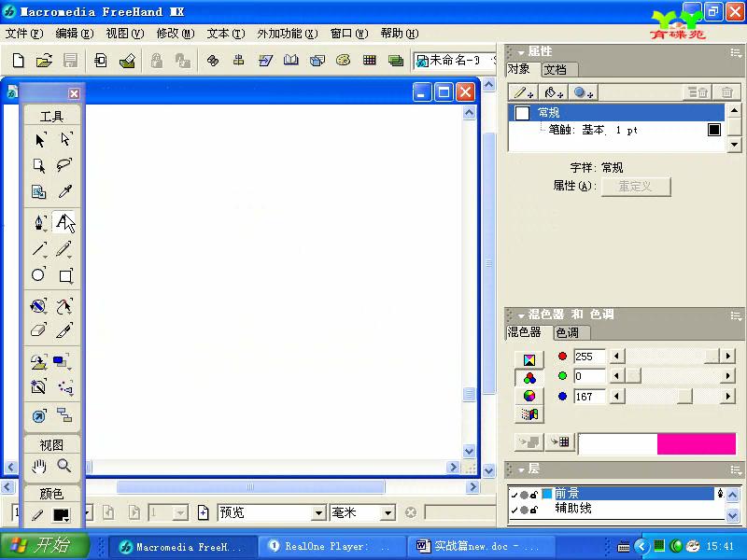Open the 编辑(E) menu
This screenshot has height=560, width=747.
click(75, 34)
